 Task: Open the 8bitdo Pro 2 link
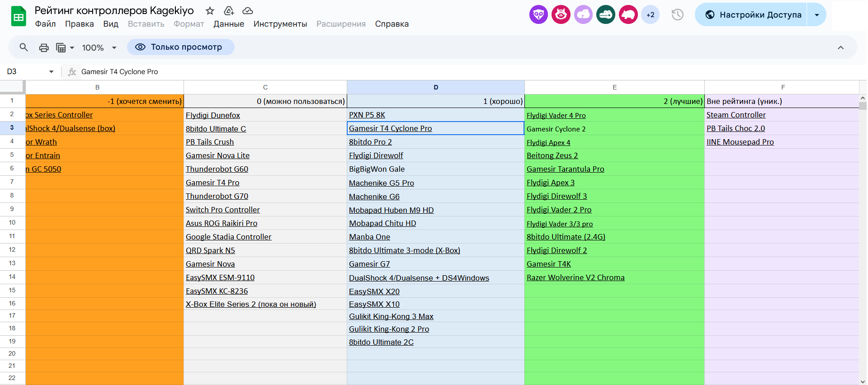[370, 142]
